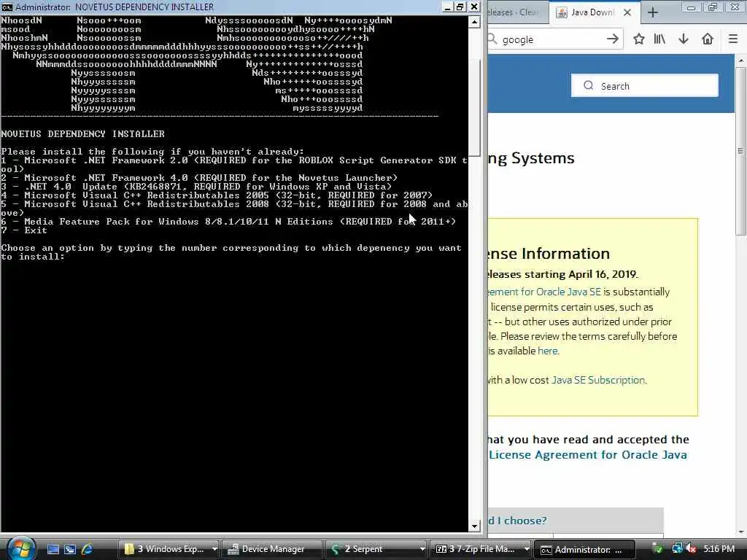The image size is (747, 560).
Task: Click the network tray icon
Action: coord(676,549)
